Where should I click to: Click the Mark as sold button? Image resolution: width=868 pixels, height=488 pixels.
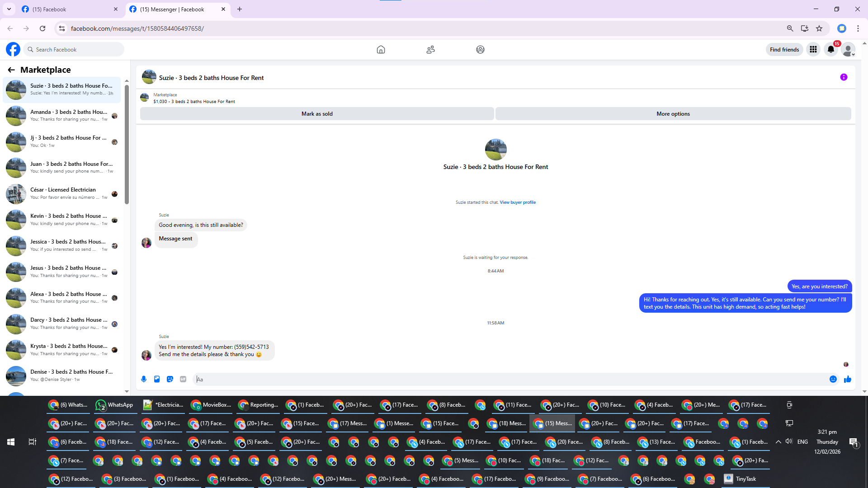[317, 114]
